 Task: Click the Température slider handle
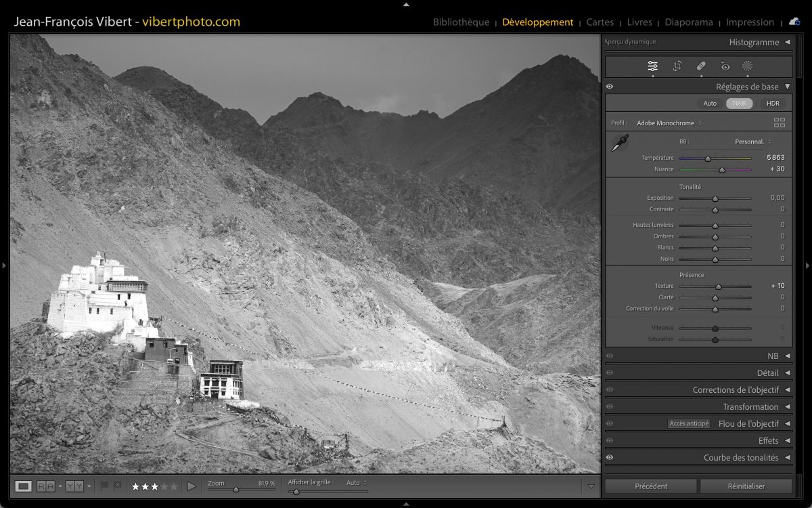pos(708,158)
